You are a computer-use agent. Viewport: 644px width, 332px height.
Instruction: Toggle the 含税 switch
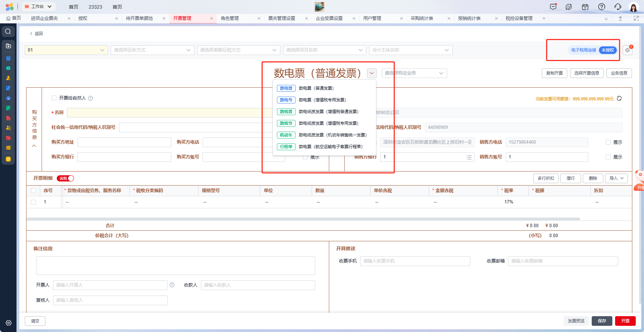(65, 178)
